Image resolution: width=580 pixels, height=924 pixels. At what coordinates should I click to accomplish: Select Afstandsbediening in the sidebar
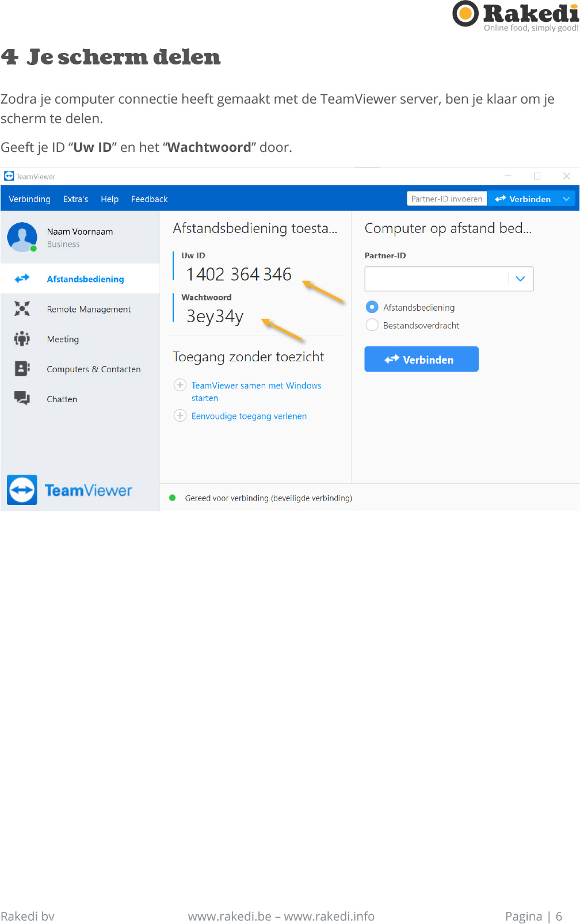click(81, 278)
